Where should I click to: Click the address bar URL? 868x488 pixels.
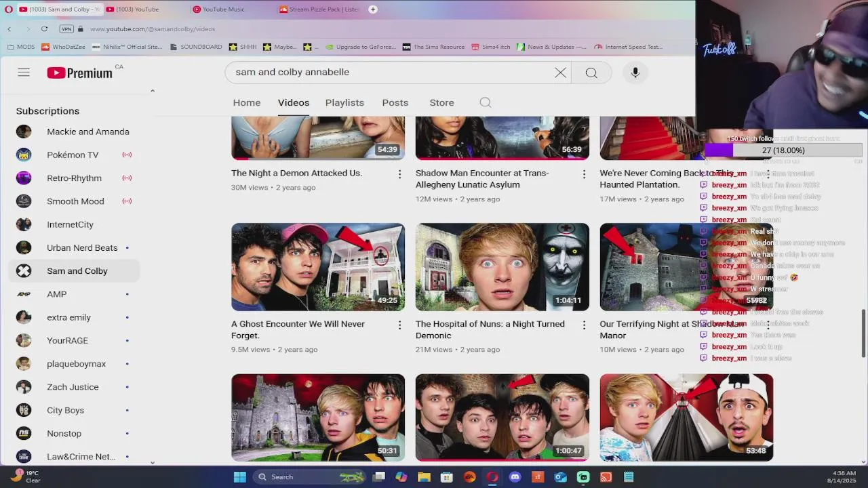(x=153, y=29)
